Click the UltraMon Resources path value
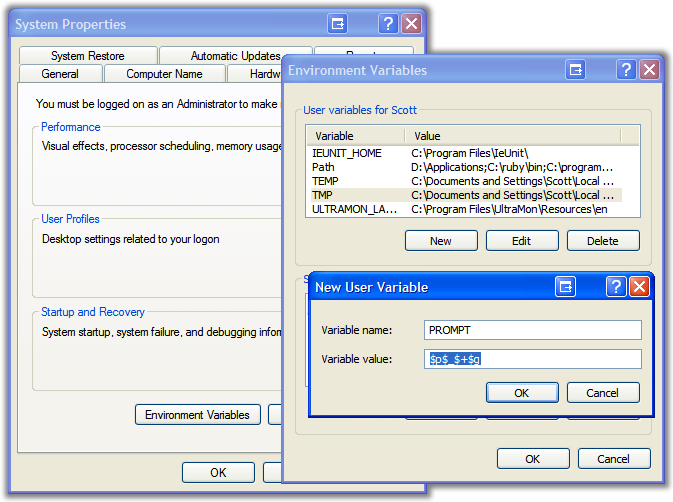Viewport: 673px width, 502px height. tap(509, 209)
